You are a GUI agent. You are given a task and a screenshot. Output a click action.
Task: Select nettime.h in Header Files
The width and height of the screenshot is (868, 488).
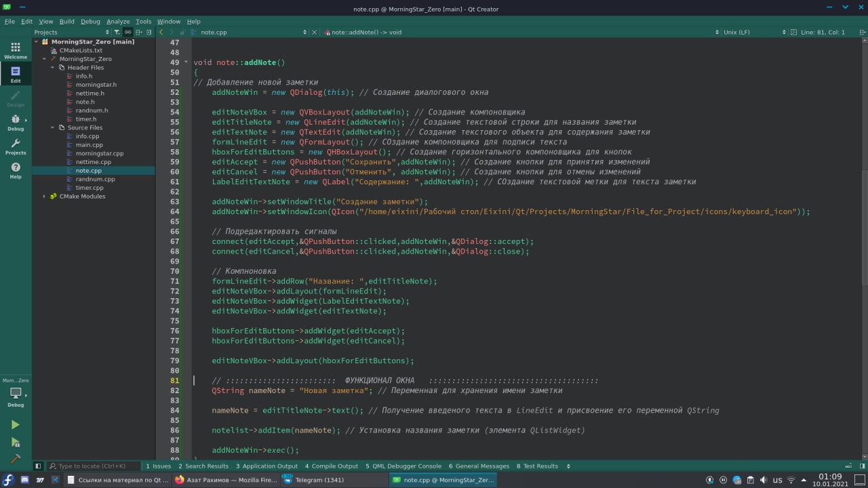(90, 94)
